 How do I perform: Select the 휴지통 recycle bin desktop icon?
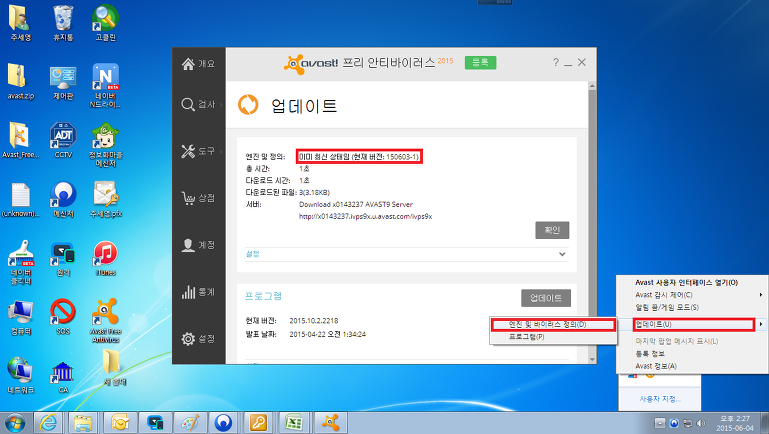63,23
